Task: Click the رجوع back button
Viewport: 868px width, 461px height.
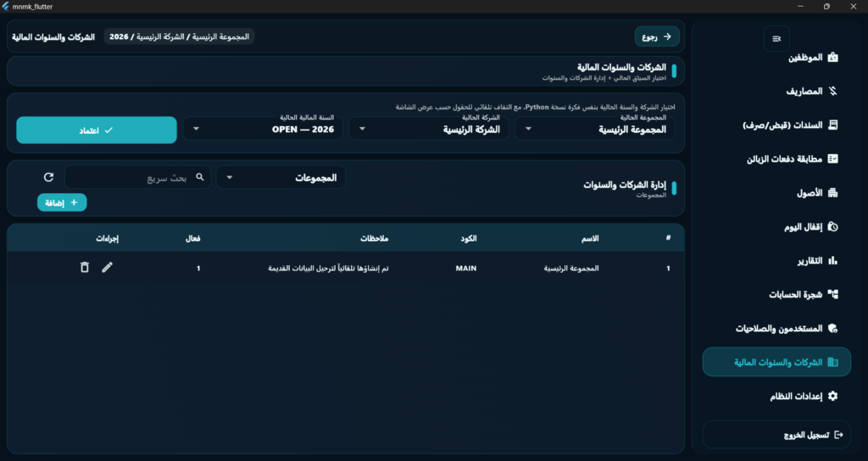Action: [657, 36]
